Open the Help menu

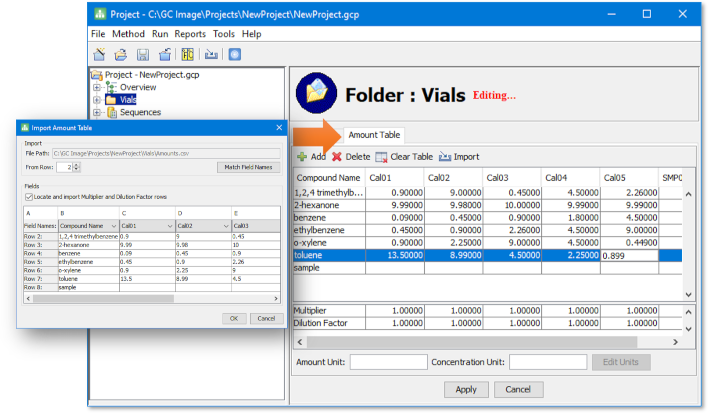(x=252, y=34)
